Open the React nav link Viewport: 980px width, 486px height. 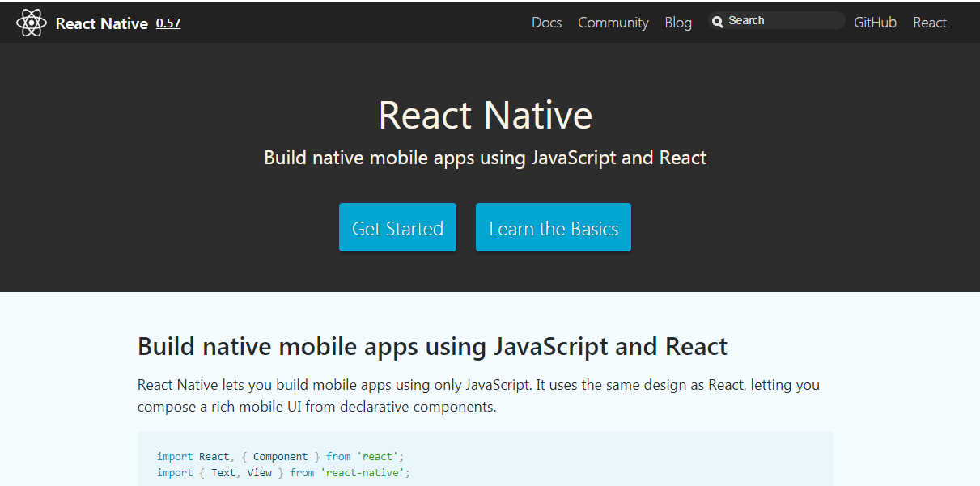[930, 23]
